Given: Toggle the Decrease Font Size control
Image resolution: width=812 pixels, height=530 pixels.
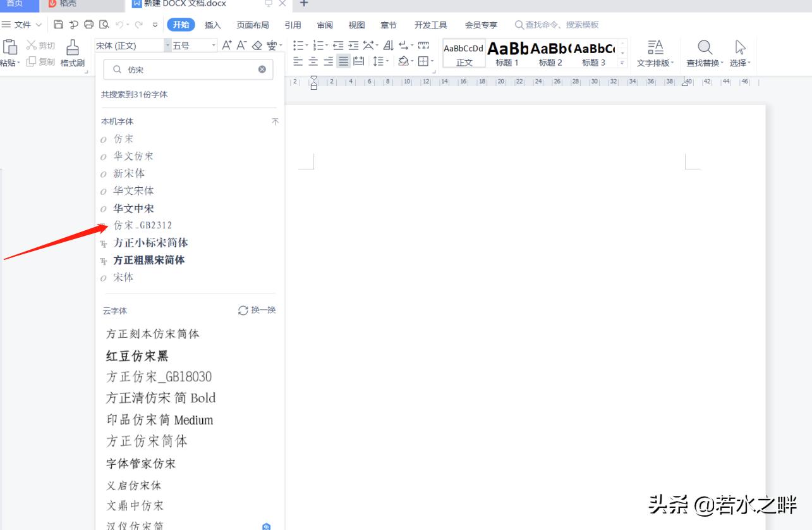Looking at the screenshot, I should tap(240, 45).
